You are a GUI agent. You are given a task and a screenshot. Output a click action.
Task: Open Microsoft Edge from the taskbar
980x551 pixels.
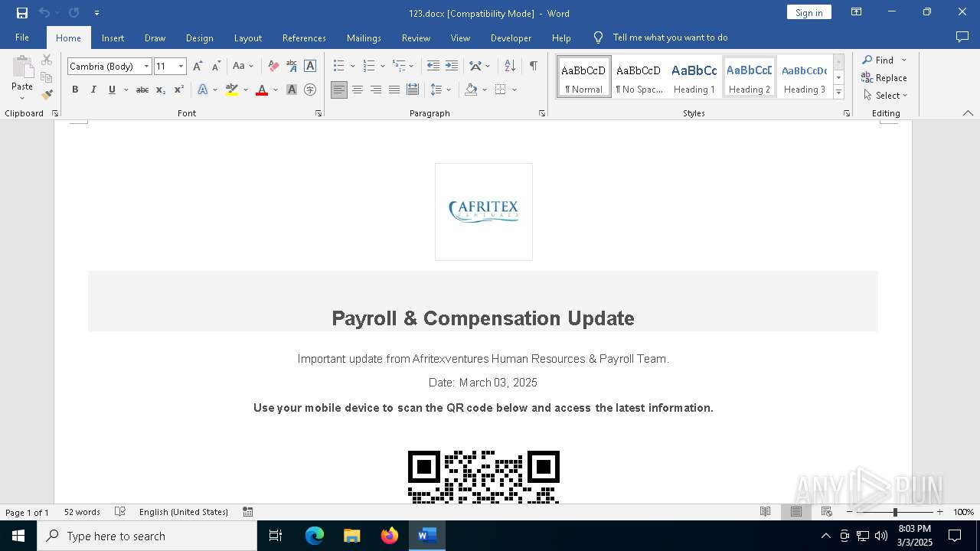315,536
